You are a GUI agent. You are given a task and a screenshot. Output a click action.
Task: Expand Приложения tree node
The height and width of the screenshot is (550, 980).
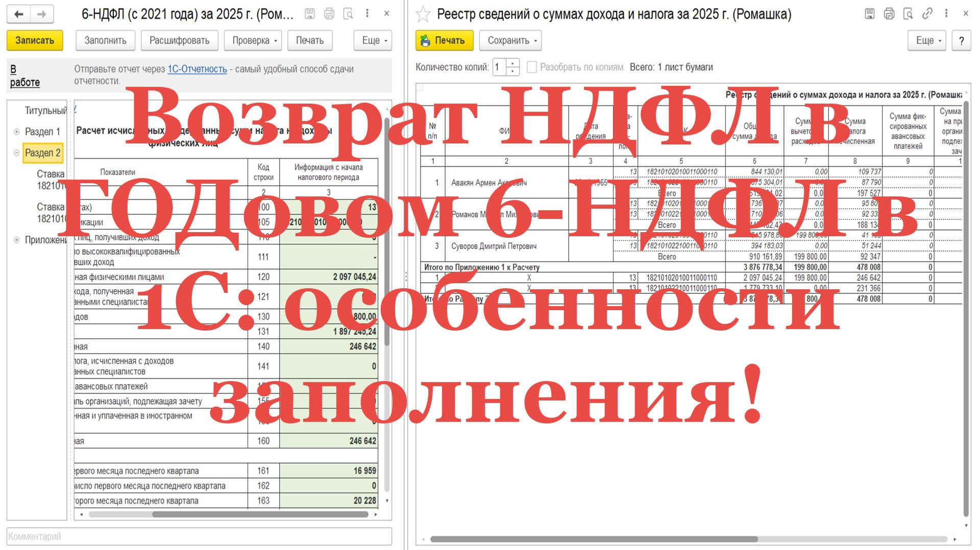(16, 240)
